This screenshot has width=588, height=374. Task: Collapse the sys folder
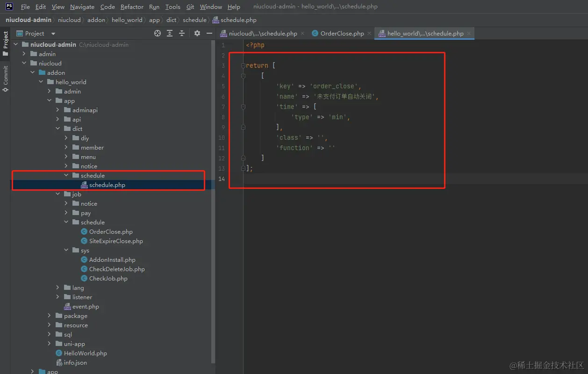(66, 250)
